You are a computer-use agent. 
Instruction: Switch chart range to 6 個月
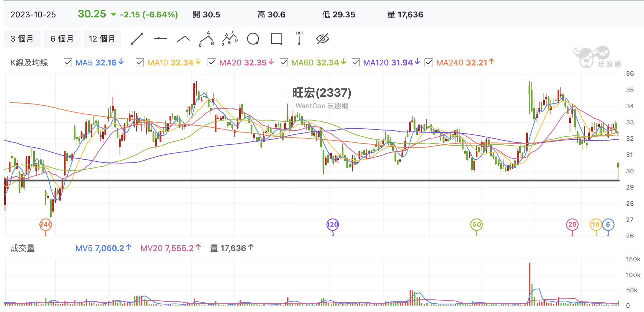point(62,39)
